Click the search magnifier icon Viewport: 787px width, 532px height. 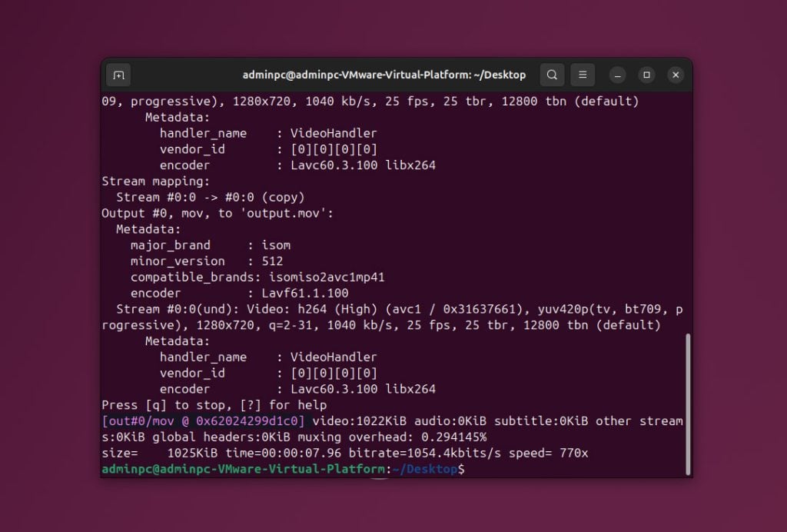[x=552, y=75]
